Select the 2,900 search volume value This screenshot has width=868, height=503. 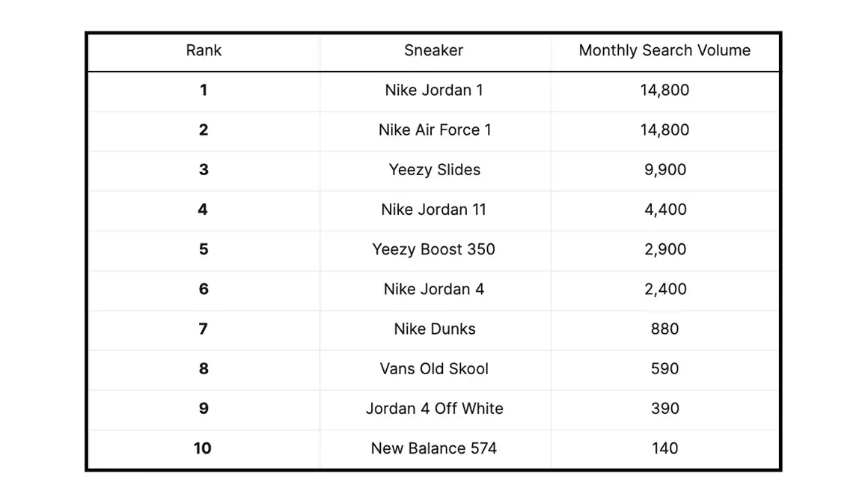click(x=665, y=249)
